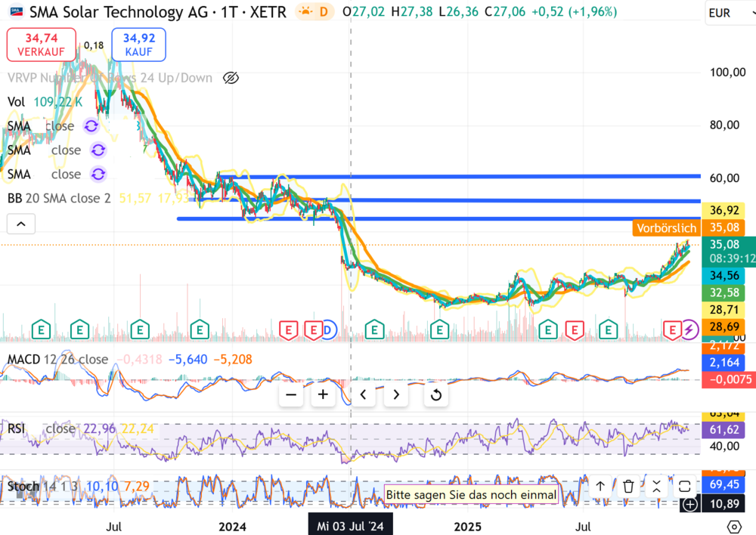
Task: Zoom out using the minus navigation icon
Action: pyautogui.click(x=291, y=394)
